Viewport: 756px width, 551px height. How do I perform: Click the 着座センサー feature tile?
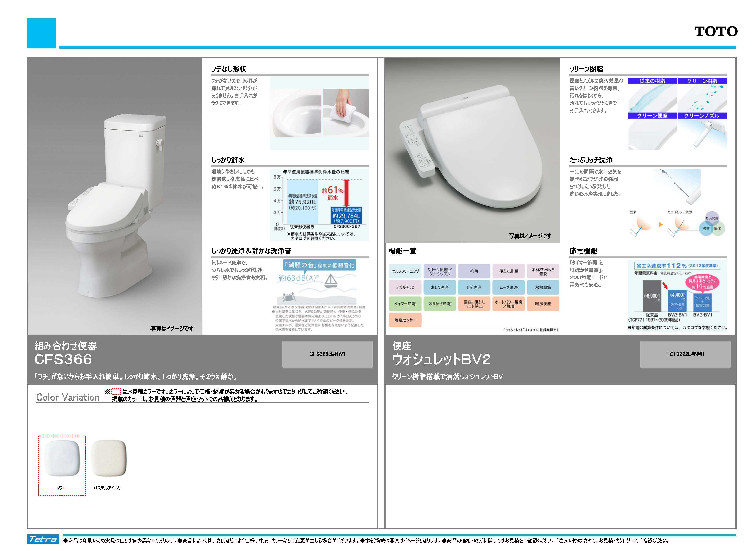(405, 320)
